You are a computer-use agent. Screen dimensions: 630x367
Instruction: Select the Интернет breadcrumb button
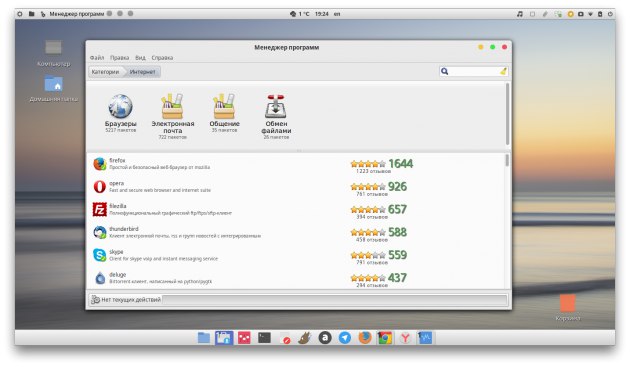coord(142,72)
